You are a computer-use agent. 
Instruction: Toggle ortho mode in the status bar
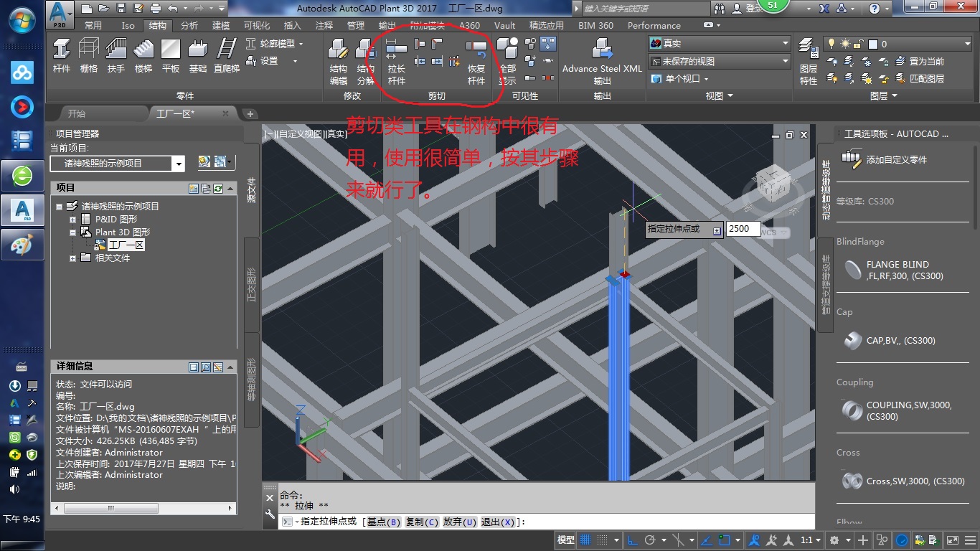[x=633, y=540]
